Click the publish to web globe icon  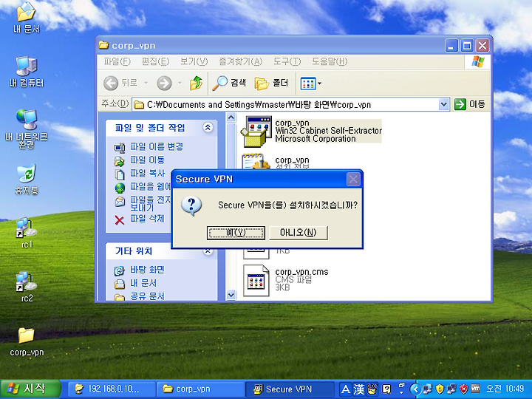point(120,188)
